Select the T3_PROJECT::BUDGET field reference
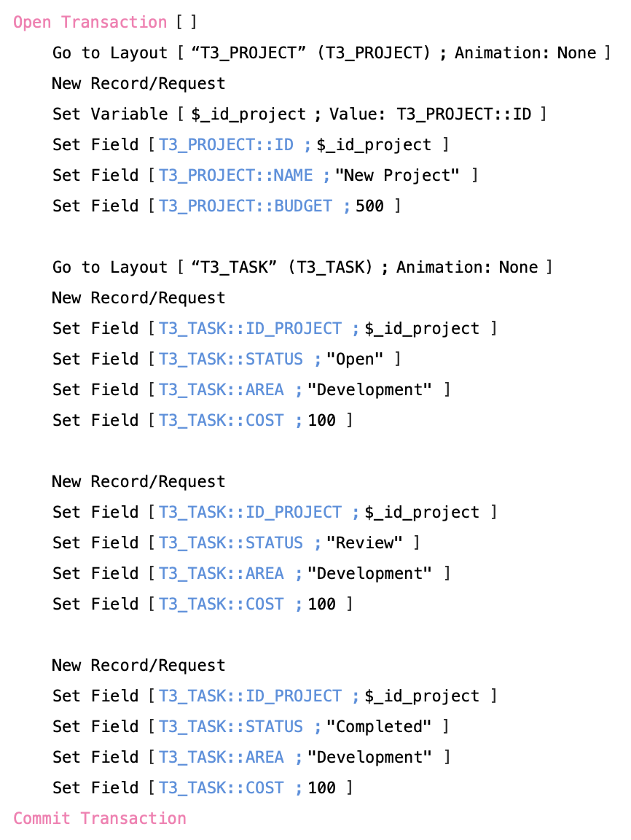The width and height of the screenshot is (631, 840). pyautogui.click(x=246, y=206)
